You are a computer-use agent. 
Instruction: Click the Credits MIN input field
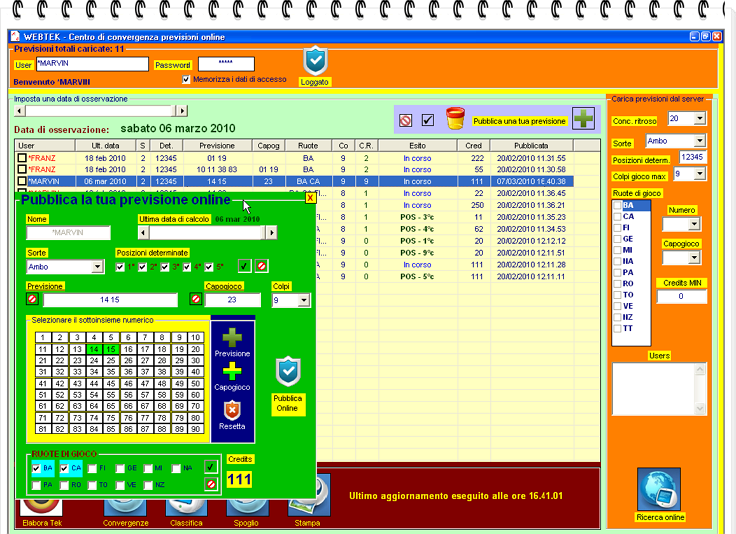click(x=682, y=296)
